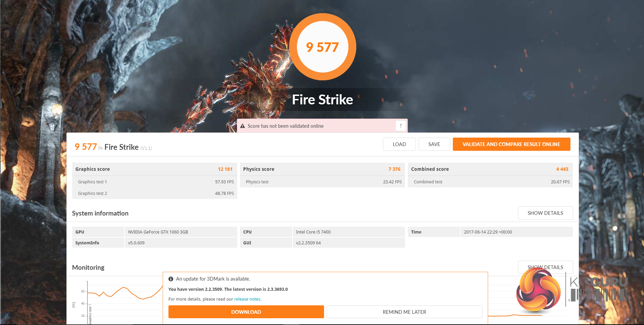Screen dimensions: 644x325
Task: Validate and compare result online
Action: point(511,144)
